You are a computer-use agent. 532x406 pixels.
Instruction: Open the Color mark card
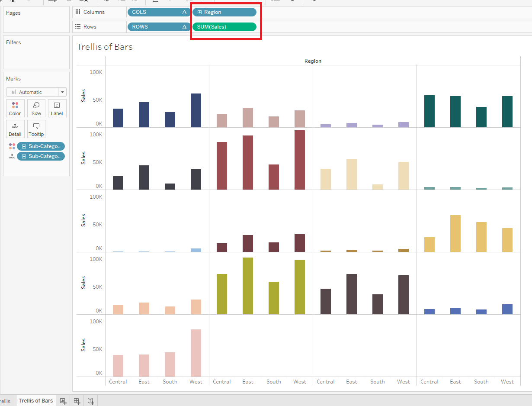pyautogui.click(x=15, y=108)
